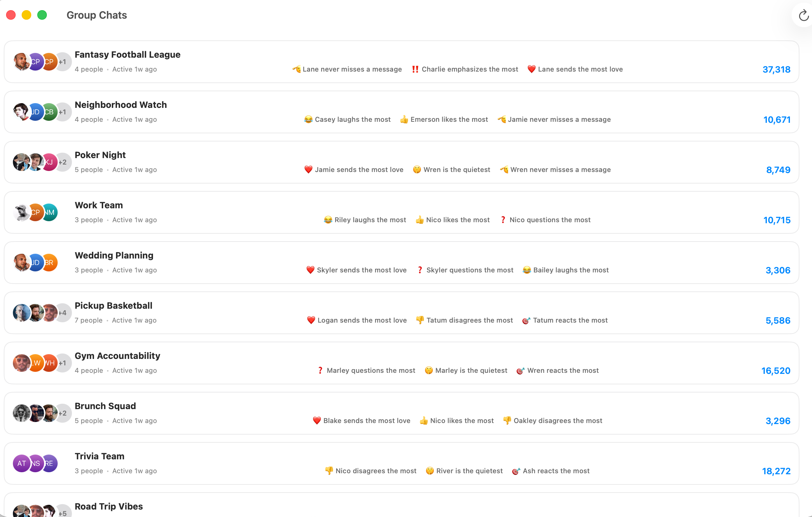The width and height of the screenshot is (812, 517).
Task: Click the thumbs-down icon for Oakley disagrees the most
Action: coord(507,420)
